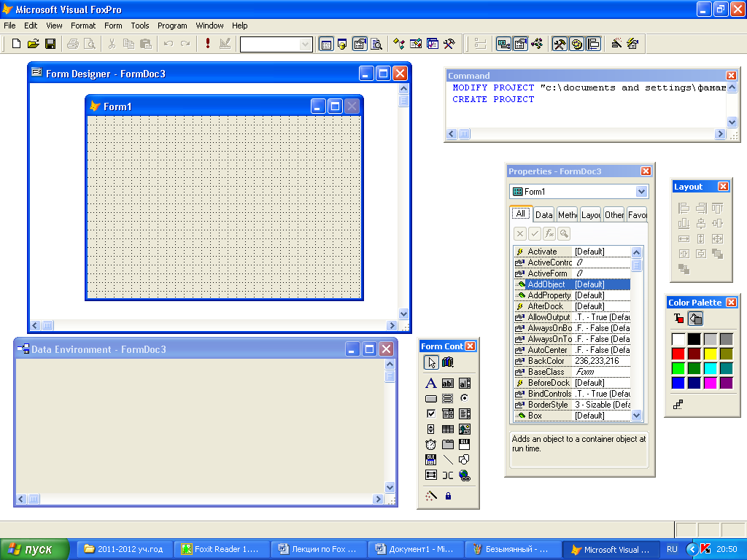The height and width of the screenshot is (560, 747).
Task: Click the Run form exclamation icon
Action: (208, 44)
